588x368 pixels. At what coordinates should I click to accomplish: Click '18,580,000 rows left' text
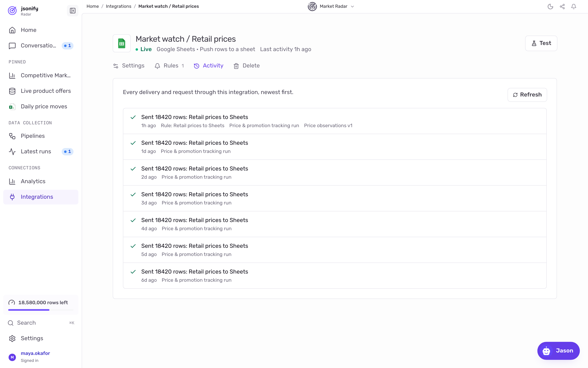[x=43, y=303]
